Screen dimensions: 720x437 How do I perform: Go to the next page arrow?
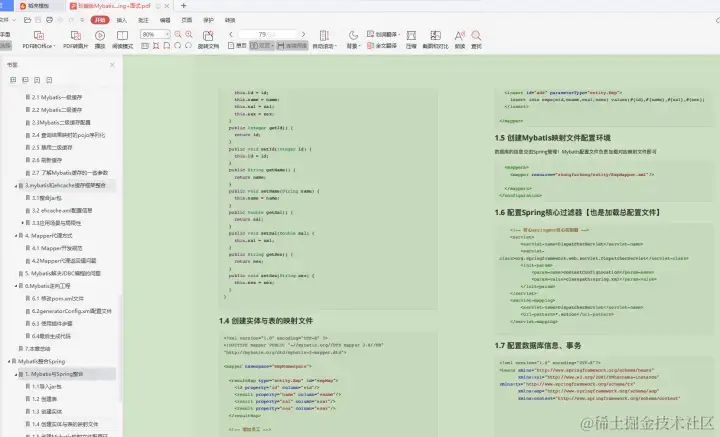coord(304,34)
